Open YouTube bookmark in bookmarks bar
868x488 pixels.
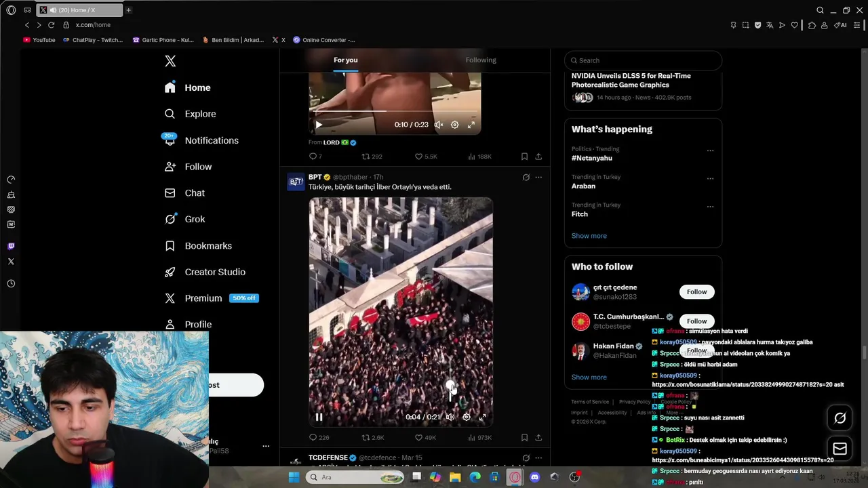point(39,40)
